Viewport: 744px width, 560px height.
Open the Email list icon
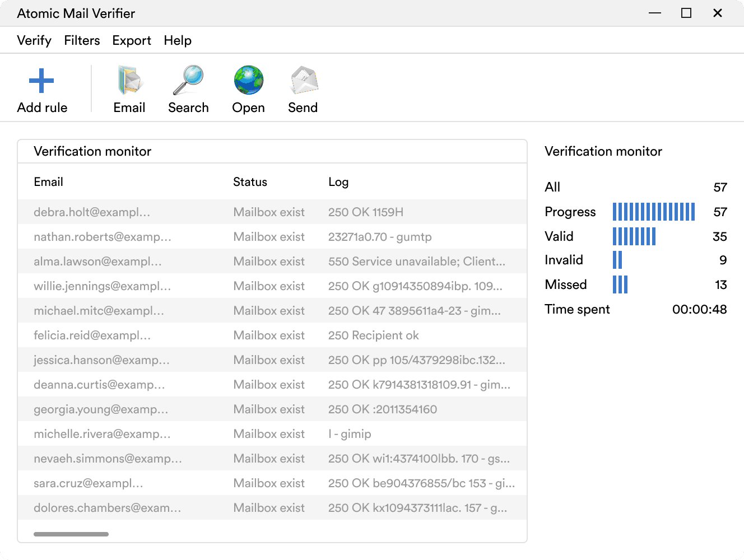pyautogui.click(x=129, y=80)
